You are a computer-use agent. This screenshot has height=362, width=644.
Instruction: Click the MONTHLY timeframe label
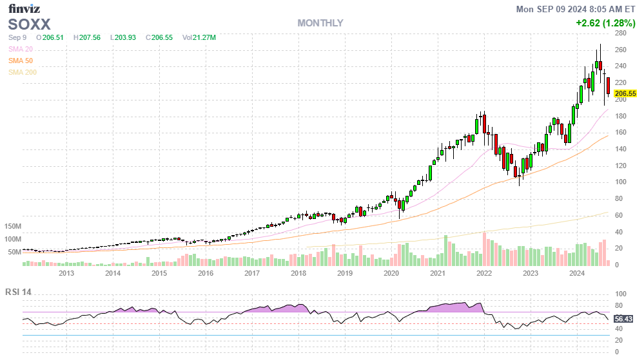click(320, 23)
